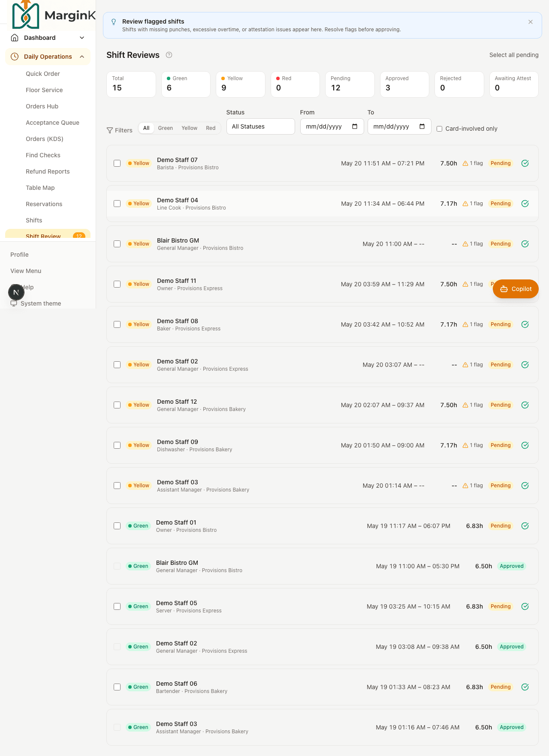Image resolution: width=549 pixels, height=756 pixels.
Task: Approve Demo Staff 04 shift with check icon
Action: pos(525,204)
